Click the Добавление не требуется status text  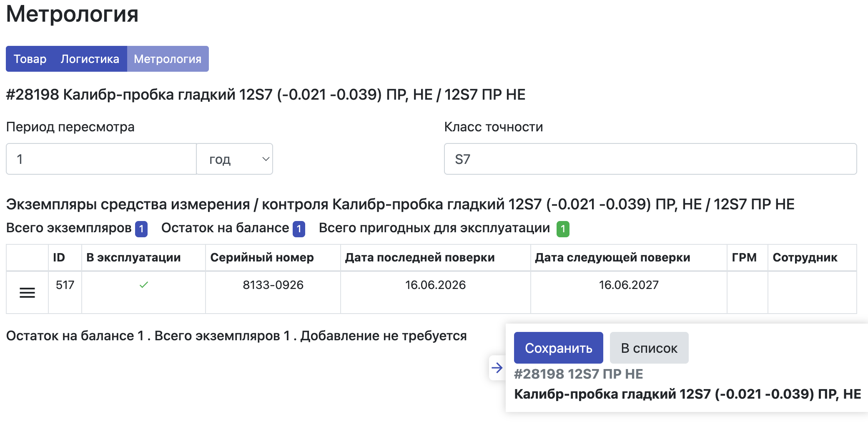[384, 336]
